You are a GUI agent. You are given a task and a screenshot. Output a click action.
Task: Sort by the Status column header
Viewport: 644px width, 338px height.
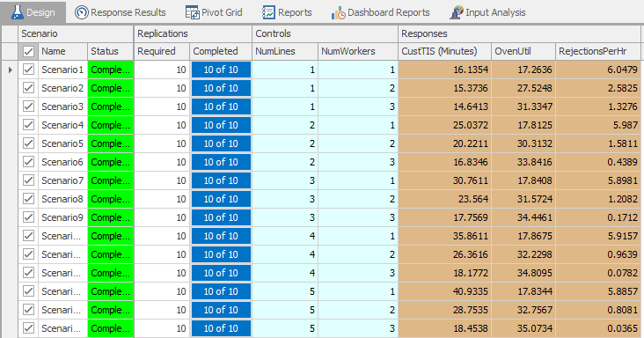[110, 51]
